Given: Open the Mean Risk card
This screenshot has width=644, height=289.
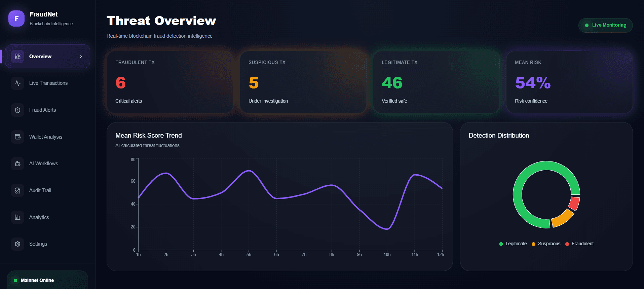Looking at the screenshot, I should point(569,82).
